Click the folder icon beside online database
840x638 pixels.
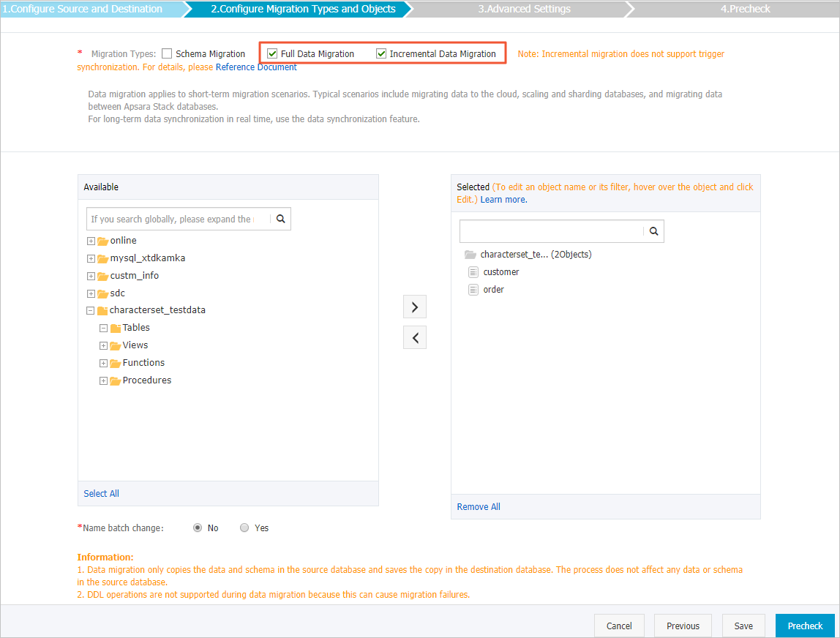[x=102, y=240]
